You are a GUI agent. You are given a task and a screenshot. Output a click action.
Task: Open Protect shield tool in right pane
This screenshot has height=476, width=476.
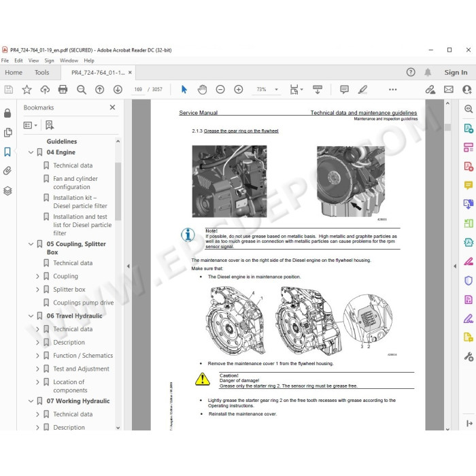469,280
